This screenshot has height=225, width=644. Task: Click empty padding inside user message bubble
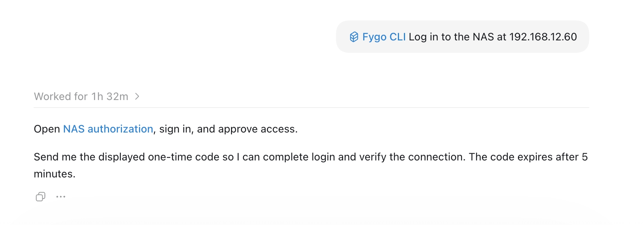tap(462, 48)
